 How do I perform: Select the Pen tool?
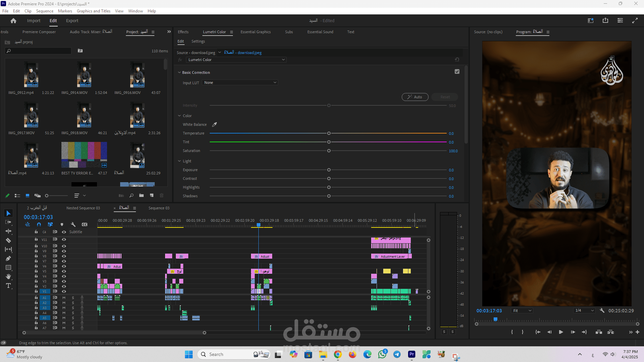[x=8, y=259]
